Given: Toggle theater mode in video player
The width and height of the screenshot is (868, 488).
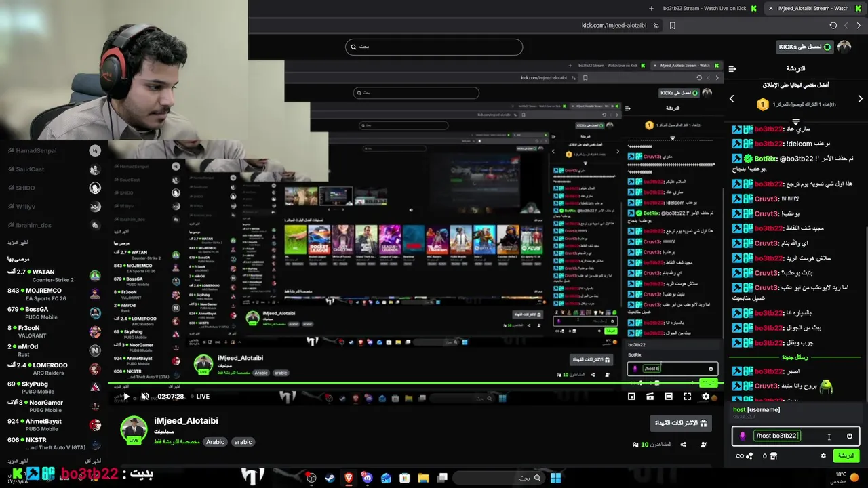Looking at the screenshot, I should pos(669,396).
